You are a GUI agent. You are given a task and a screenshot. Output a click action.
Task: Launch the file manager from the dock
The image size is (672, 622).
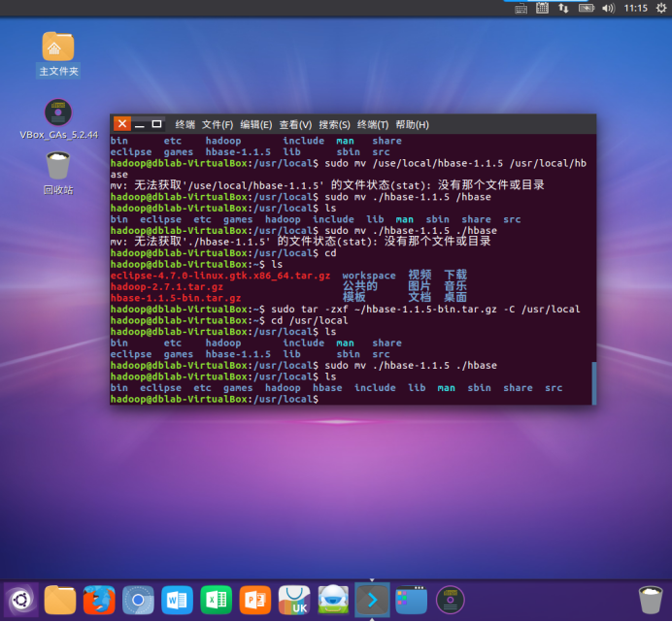[60, 600]
